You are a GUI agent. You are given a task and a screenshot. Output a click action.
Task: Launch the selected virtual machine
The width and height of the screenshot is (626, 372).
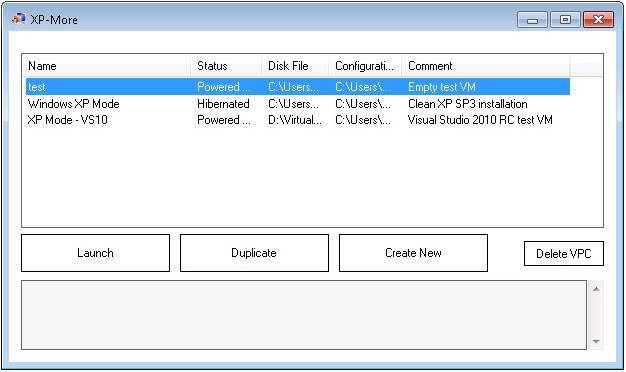click(95, 253)
